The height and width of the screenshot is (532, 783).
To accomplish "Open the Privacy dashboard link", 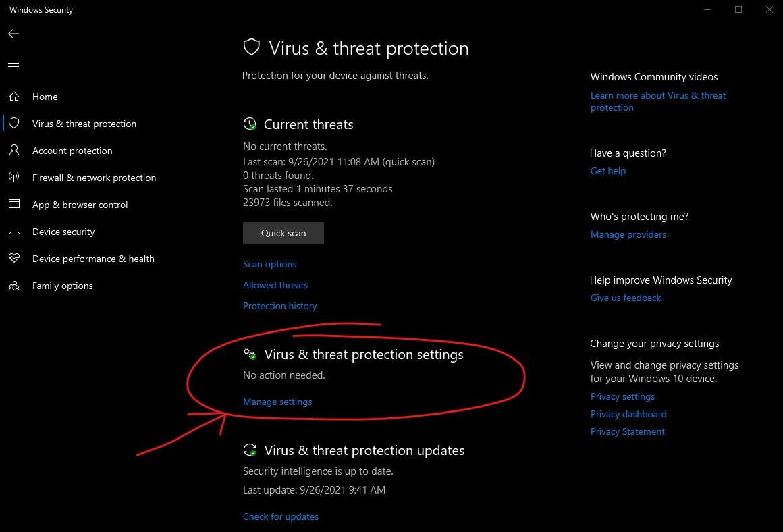I will [x=628, y=414].
